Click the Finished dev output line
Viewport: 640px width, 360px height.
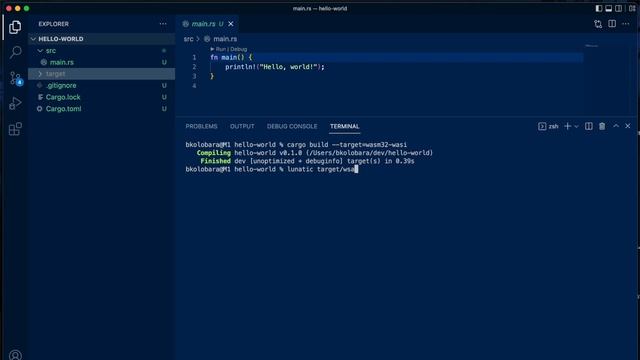pyautogui.click(x=307, y=161)
